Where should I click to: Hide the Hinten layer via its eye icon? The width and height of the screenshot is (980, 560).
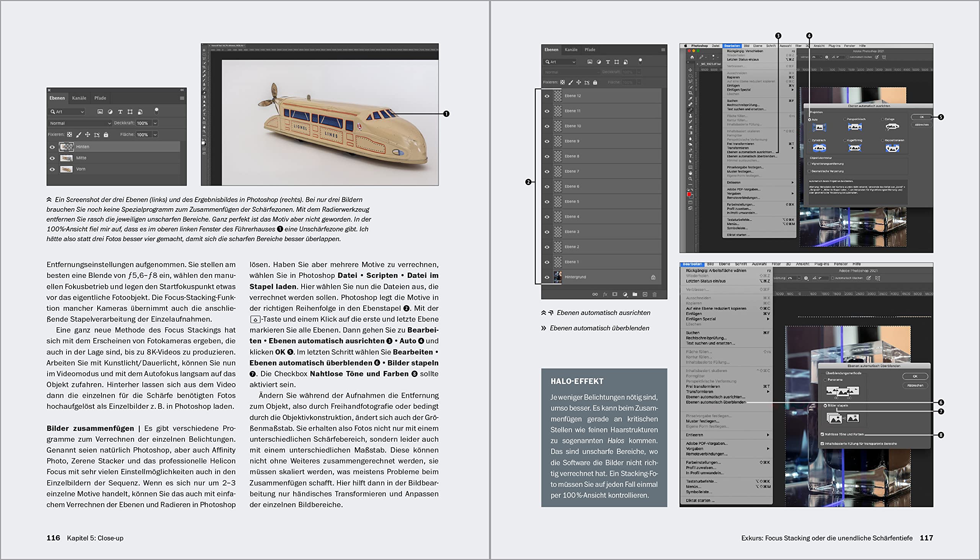tap(52, 147)
